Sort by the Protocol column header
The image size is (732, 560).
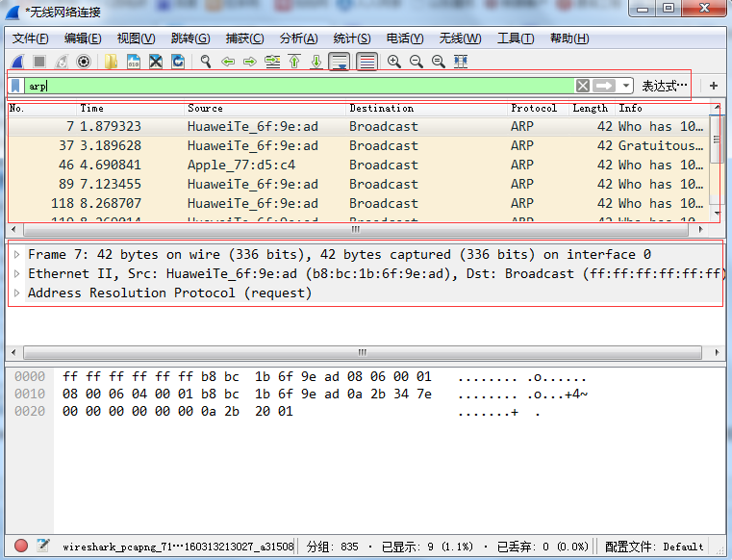coord(539,109)
